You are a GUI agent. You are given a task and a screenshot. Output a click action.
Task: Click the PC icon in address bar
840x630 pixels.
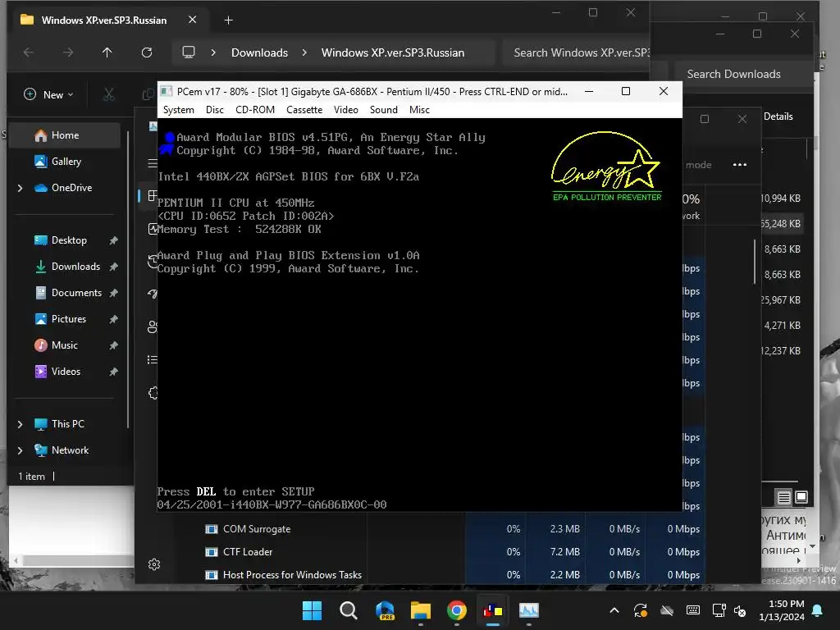point(189,52)
